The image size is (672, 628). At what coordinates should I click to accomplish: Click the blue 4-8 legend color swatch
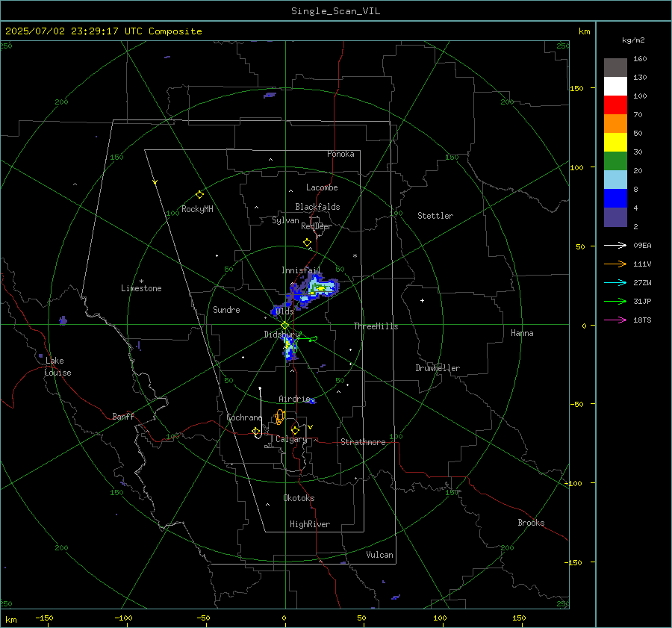[x=615, y=198]
